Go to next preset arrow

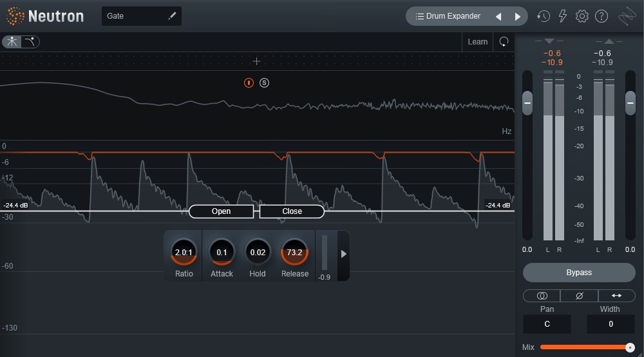518,17
